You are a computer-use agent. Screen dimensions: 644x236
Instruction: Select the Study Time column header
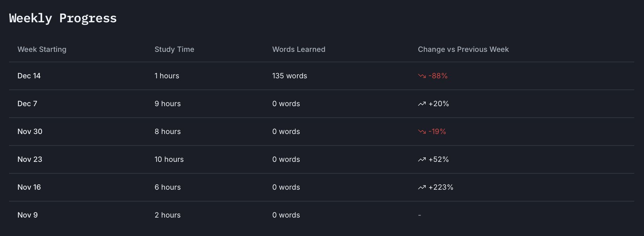coord(174,49)
